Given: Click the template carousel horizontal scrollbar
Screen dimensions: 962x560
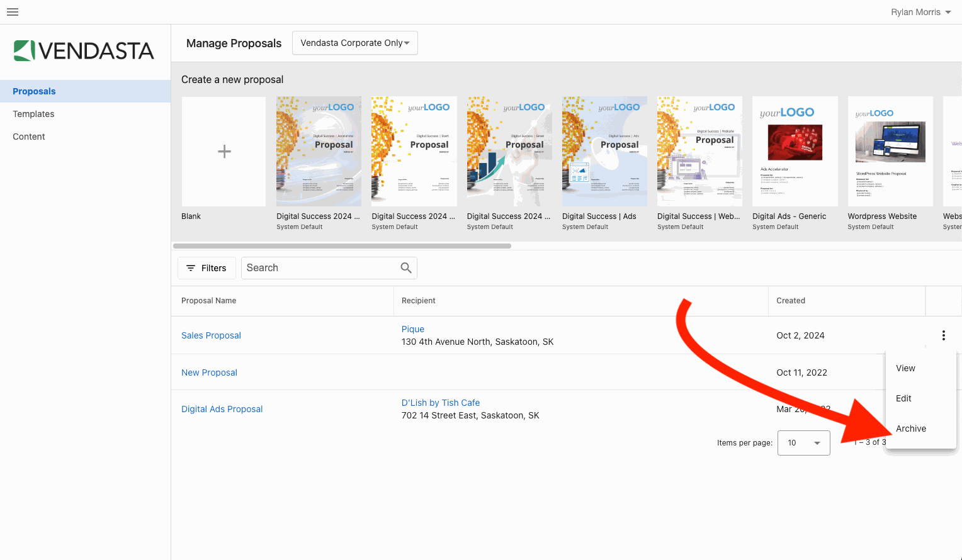Looking at the screenshot, I should point(342,246).
